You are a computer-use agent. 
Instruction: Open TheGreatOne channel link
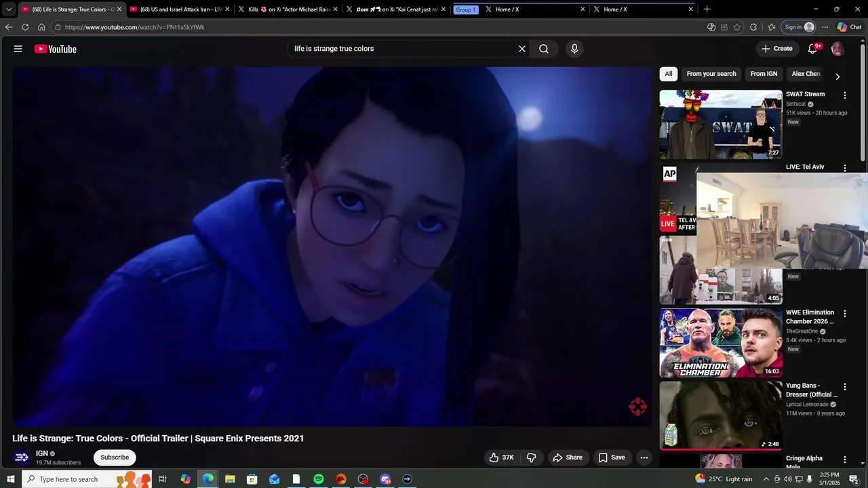(802, 331)
